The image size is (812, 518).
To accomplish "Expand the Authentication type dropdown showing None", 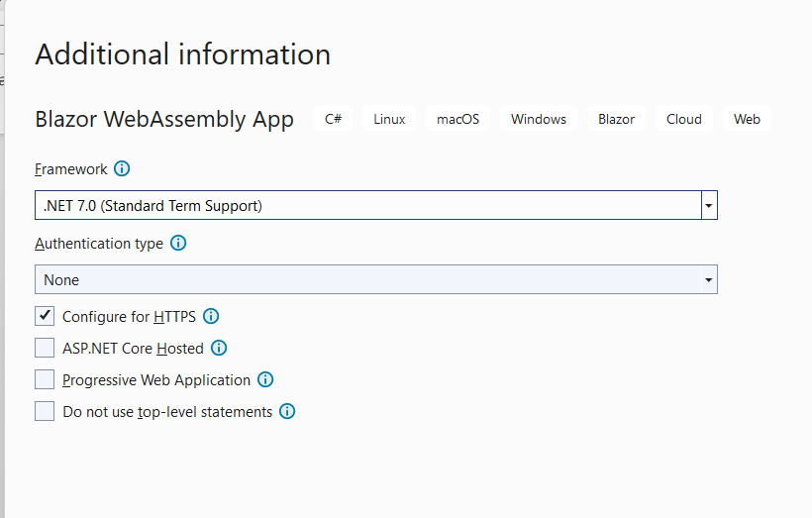I will coord(708,280).
